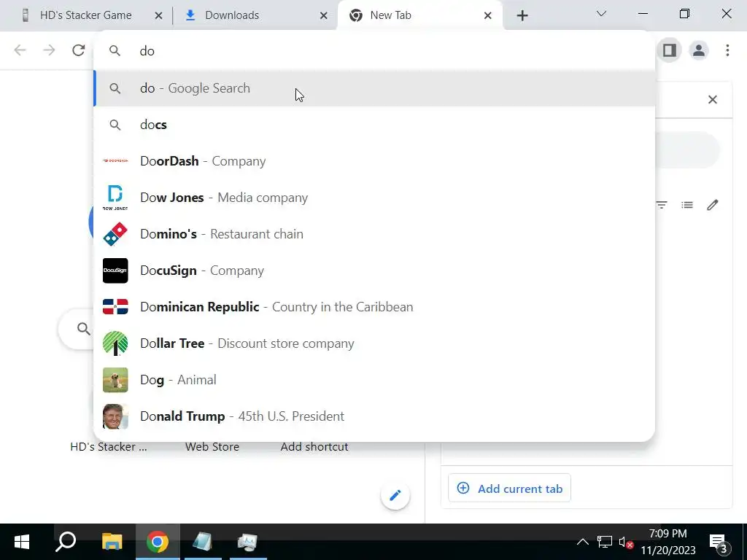Select the Dominican Republic suggestion
The width and height of the screenshot is (747, 560).
(374, 307)
